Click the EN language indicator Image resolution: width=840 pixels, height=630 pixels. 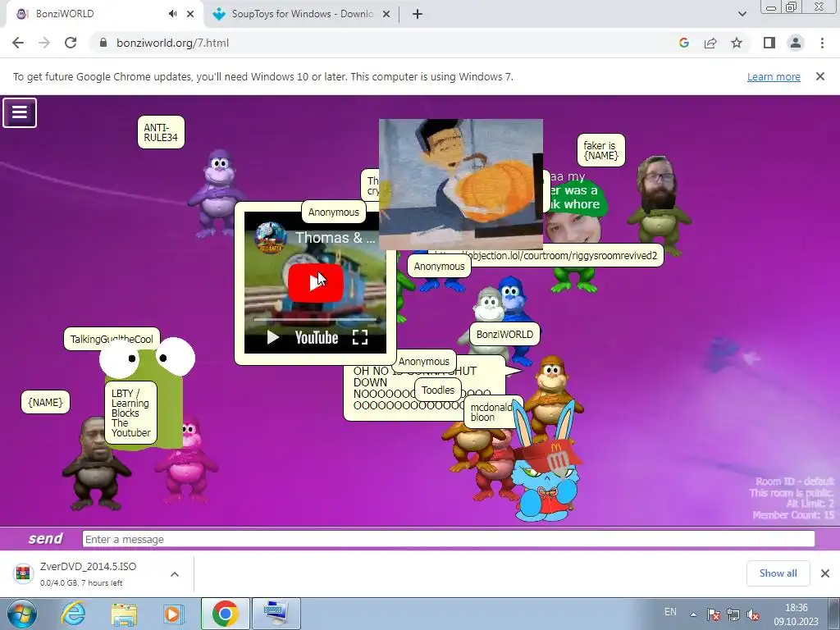coord(670,612)
